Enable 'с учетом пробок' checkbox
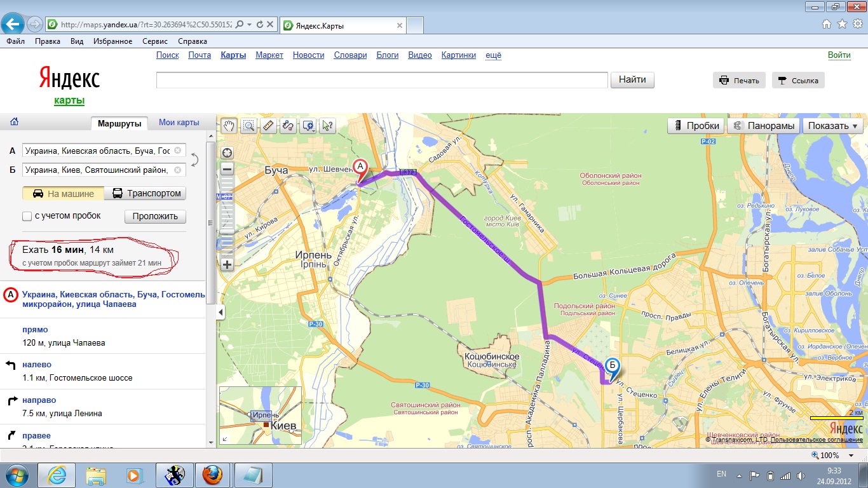Image resolution: width=868 pixels, height=488 pixels. 27,216
